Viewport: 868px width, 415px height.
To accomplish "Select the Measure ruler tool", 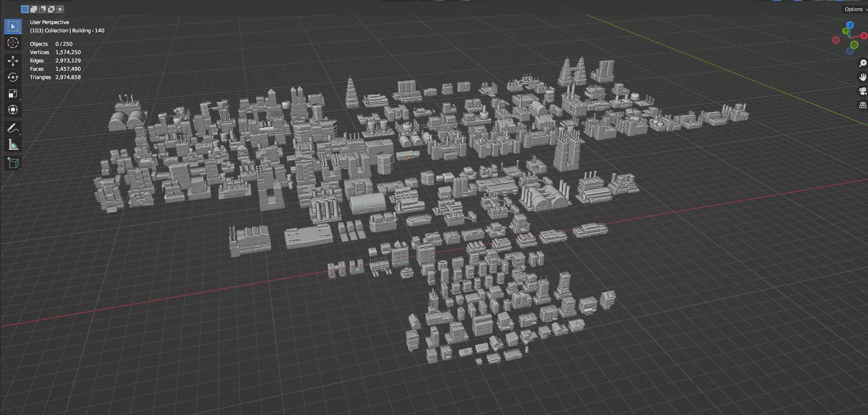I will tap(13, 145).
